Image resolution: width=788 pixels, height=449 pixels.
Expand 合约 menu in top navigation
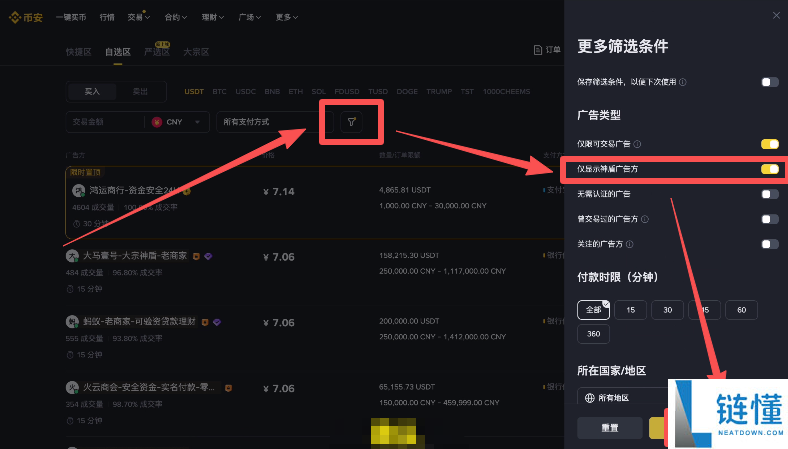tap(175, 17)
